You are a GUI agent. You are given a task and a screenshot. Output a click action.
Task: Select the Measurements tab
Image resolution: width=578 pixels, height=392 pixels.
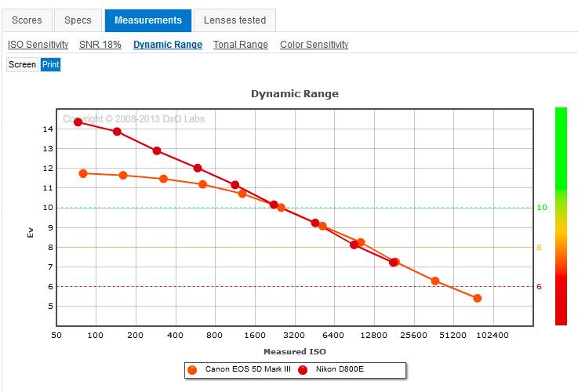click(148, 20)
